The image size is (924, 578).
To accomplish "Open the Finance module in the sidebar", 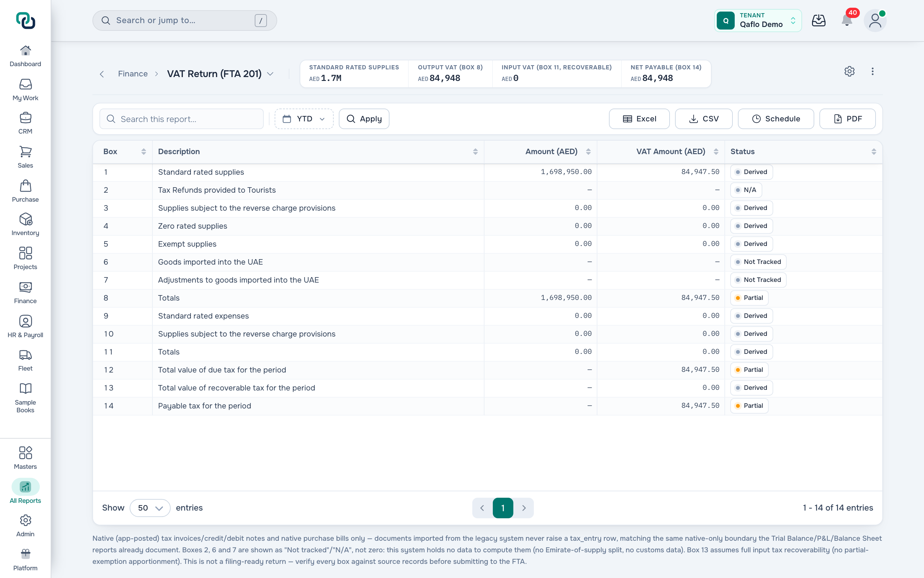I will [x=25, y=293].
